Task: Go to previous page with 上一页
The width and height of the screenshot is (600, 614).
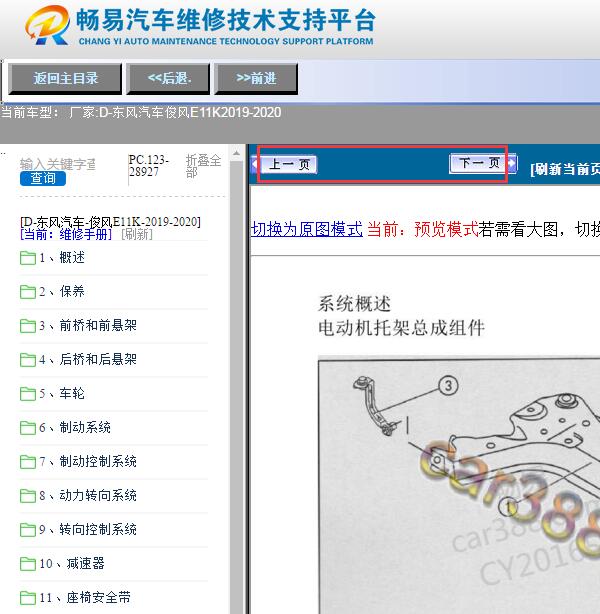Action: tap(289, 164)
